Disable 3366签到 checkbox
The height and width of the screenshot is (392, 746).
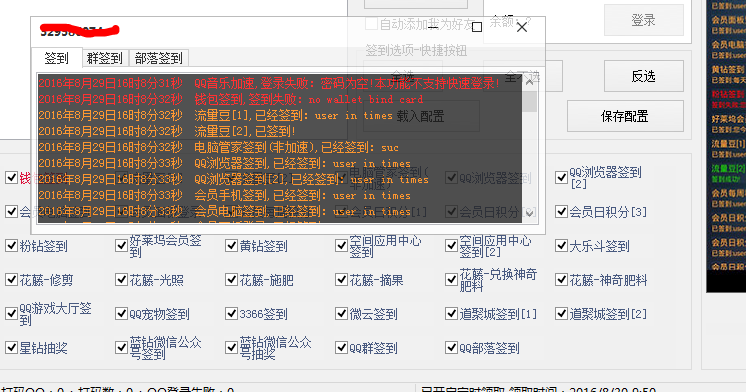231,314
